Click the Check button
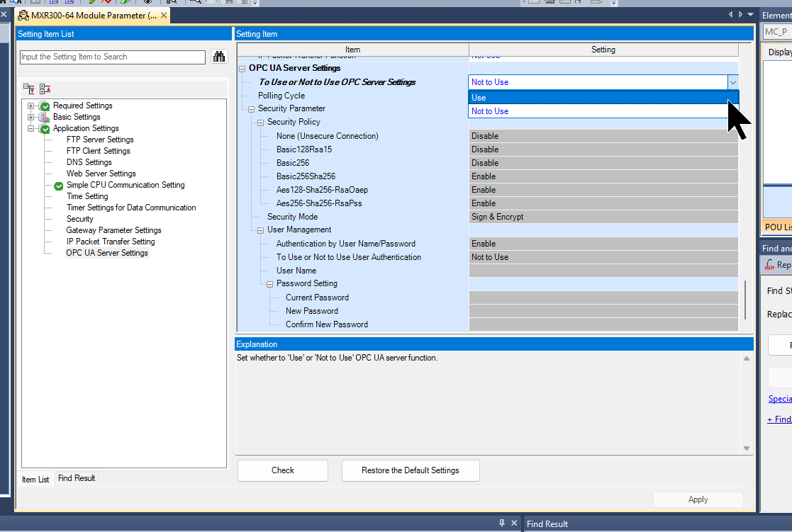This screenshot has height=532, width=792. click(283, 470)
